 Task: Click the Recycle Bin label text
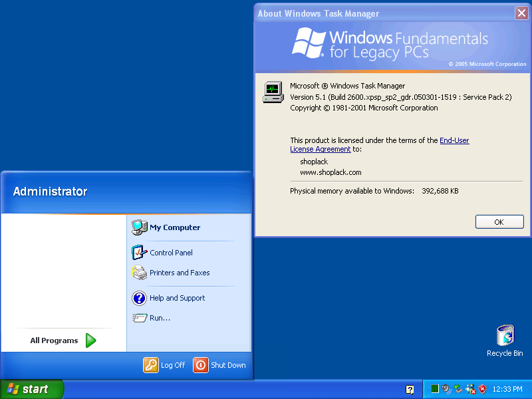[505, 353]
